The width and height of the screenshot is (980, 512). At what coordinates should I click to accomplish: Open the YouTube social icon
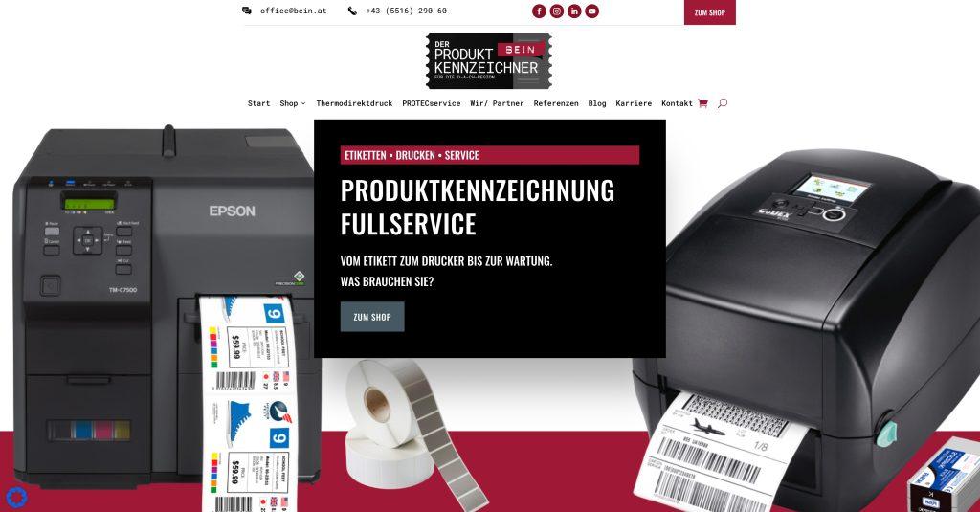pyautogui.click(x=591, y=11)
